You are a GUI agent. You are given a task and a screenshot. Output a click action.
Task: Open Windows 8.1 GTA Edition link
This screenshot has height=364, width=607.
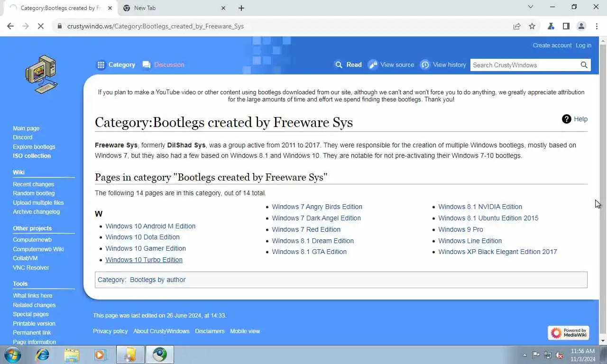(309, 252)
